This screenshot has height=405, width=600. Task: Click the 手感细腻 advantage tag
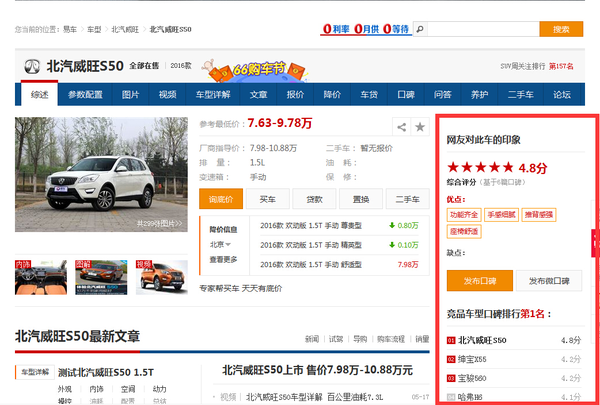tap(501, 215)
